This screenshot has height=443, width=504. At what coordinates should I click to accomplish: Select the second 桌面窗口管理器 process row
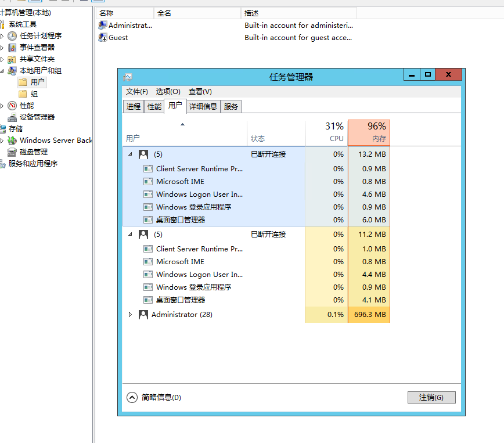point(256,300)
